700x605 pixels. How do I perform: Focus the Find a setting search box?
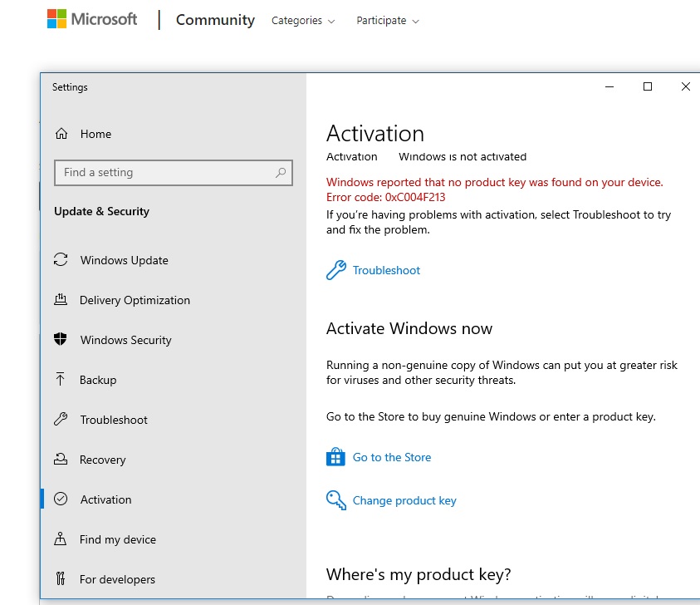point(174,173)
